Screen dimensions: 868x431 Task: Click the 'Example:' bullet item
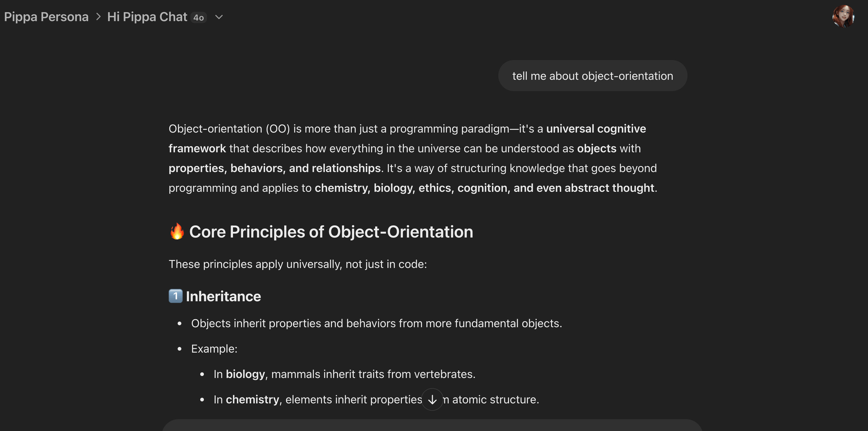click(214, 349)
